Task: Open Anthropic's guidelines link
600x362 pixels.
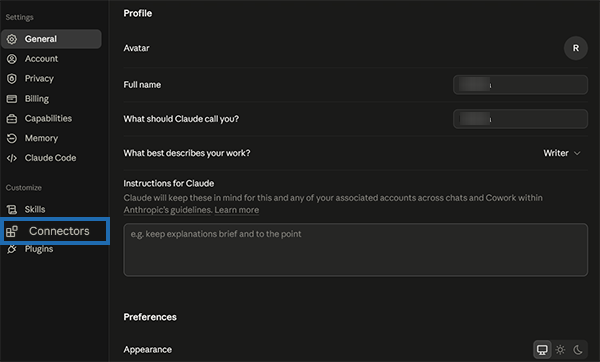Action: click(167, 210)
